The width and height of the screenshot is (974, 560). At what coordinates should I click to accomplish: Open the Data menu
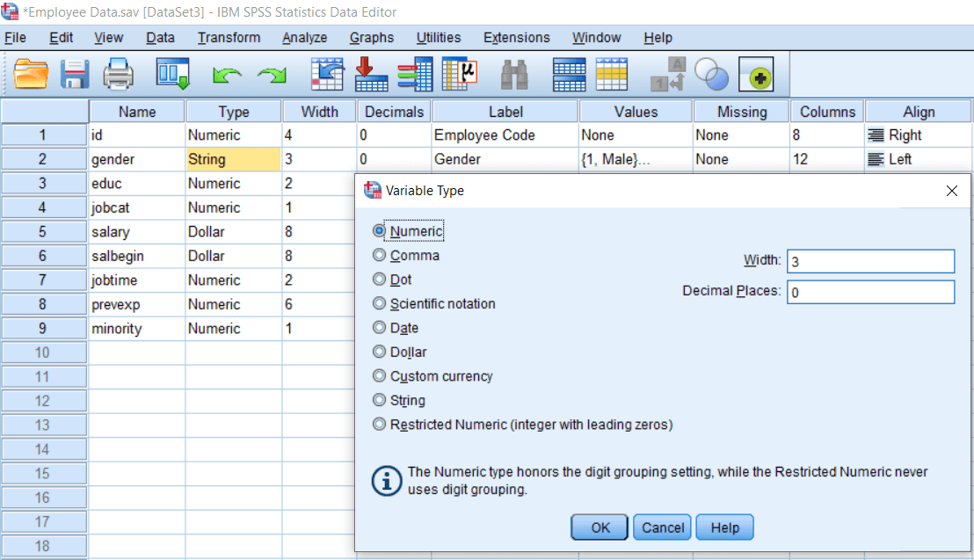pos(160,38)
